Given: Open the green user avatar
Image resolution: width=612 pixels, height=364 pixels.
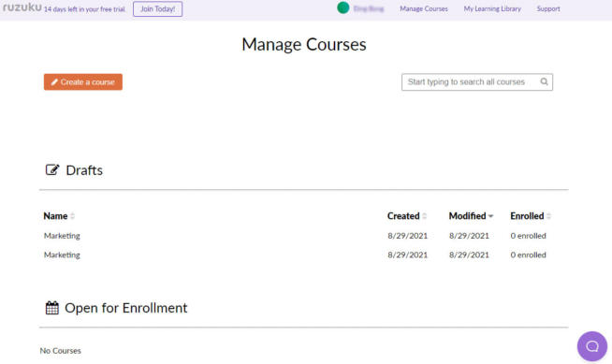Looking at the screenshot, I should point(343,7).
